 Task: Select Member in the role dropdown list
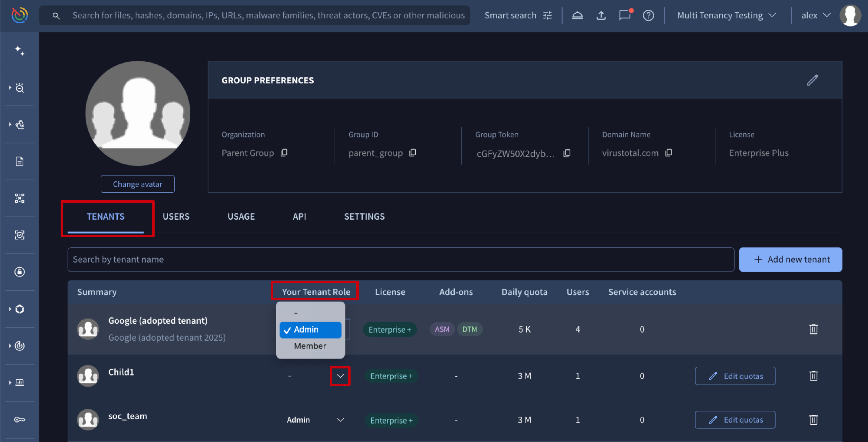click(310, 346)
